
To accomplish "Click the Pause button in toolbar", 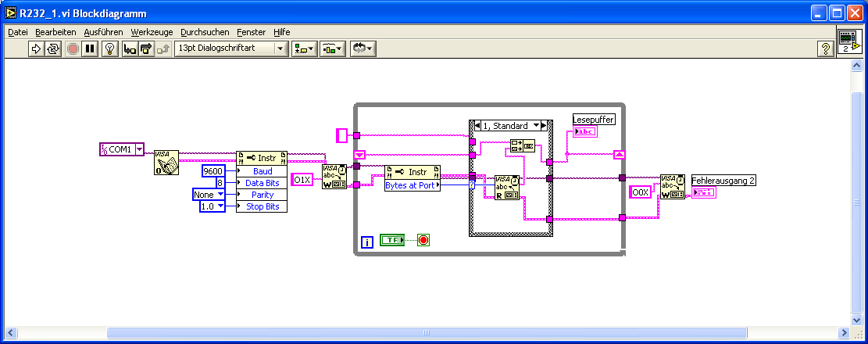I will (90, 48).
